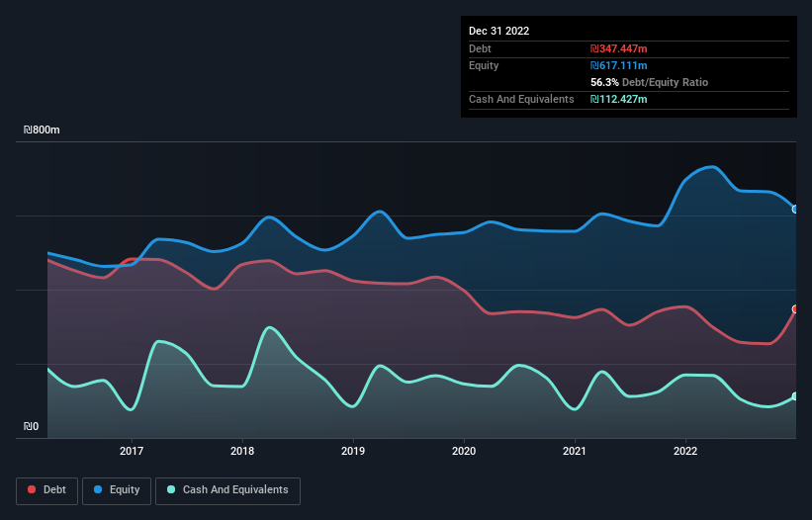This screenshot has width=812, height=520.
Task: Click the Dec 31 2022 tooltip date
Action: 499,31
